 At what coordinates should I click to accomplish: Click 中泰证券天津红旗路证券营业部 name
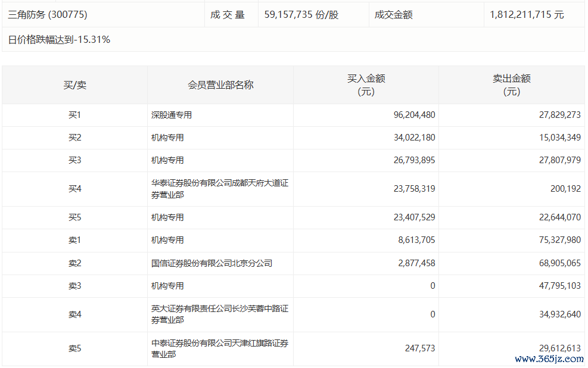pos(220,348)
